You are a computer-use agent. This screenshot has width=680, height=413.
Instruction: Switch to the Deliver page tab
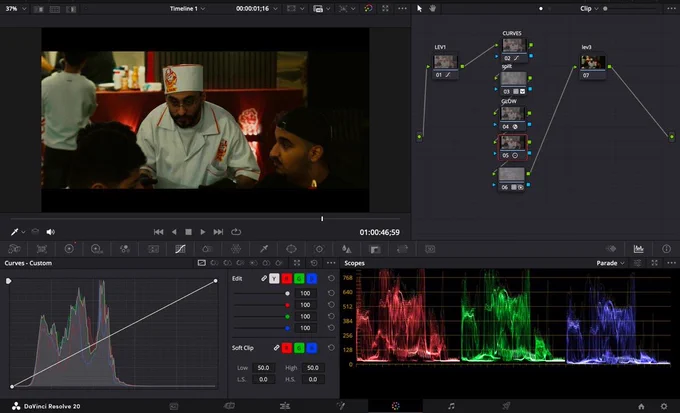tap(506, 406)
